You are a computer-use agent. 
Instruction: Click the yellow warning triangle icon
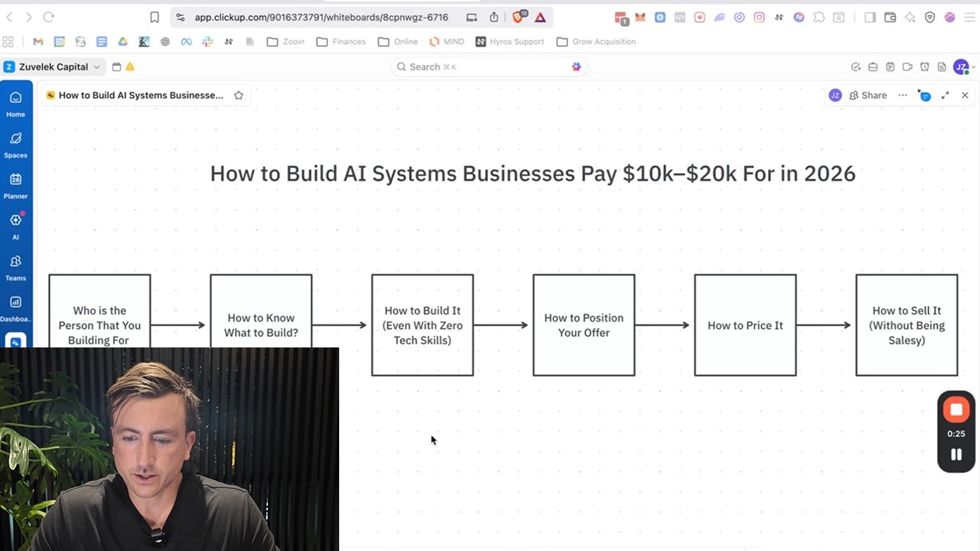pyautogui.click(x=130, y=67)
